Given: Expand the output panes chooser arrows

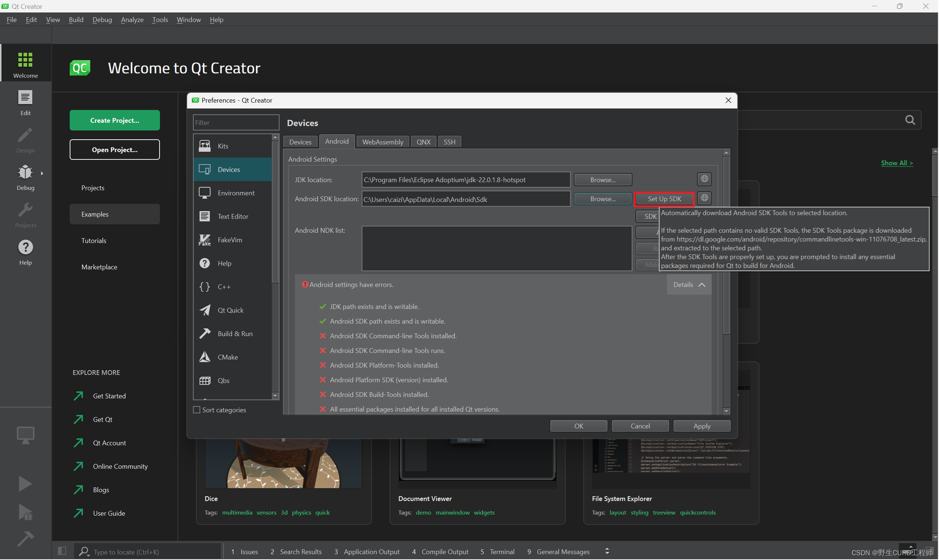Looking at the screenshot, I should click(x=607, y=552).
